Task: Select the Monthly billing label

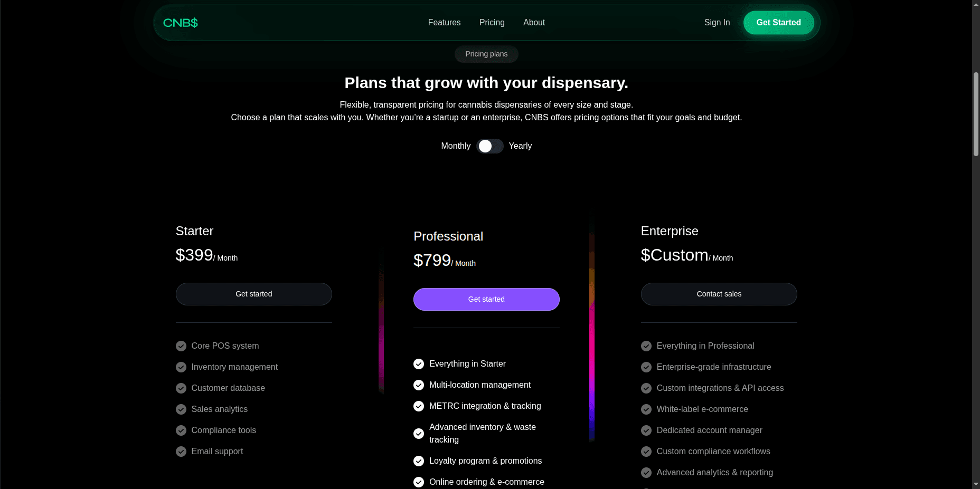Action: [x=456, y=146]
